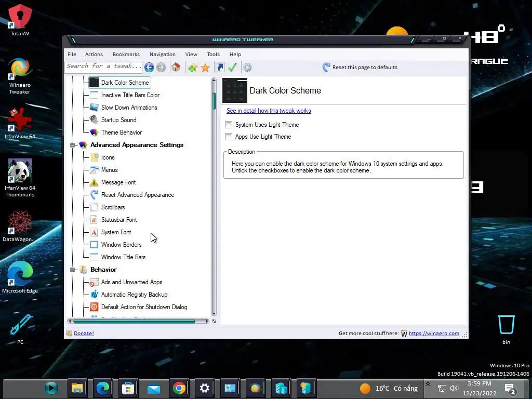
Task: Click the Donate! link
Action: pos(84,333)
